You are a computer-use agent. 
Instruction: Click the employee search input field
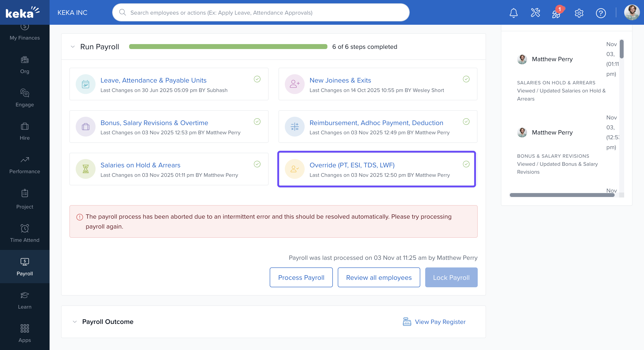coord(260,12)
